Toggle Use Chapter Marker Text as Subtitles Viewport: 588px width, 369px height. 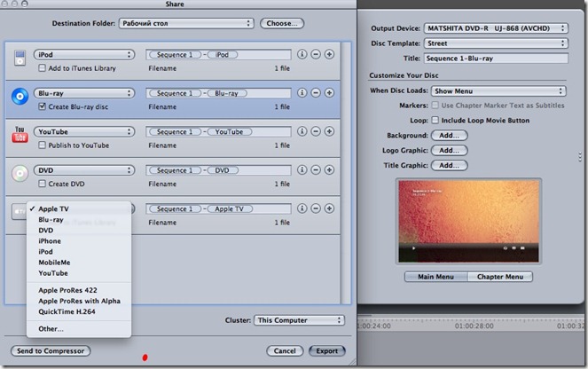435,106
